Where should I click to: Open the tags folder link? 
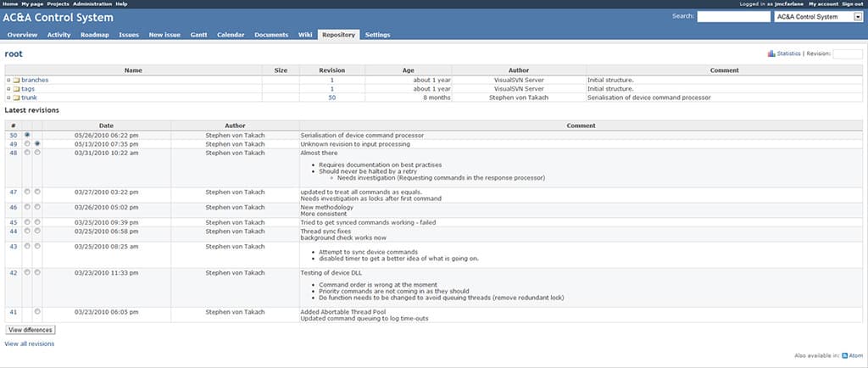pyautogui.click(x=28, y=89)
